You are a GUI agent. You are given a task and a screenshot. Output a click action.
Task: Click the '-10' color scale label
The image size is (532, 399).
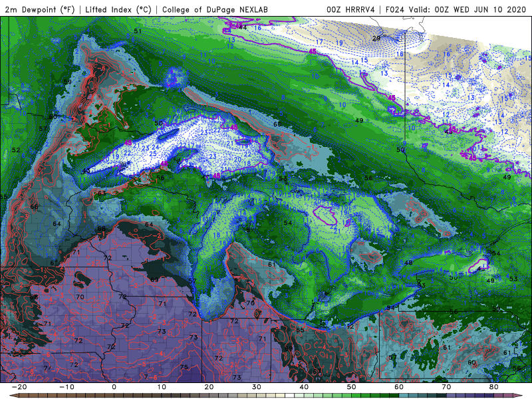tap(66, 387)
